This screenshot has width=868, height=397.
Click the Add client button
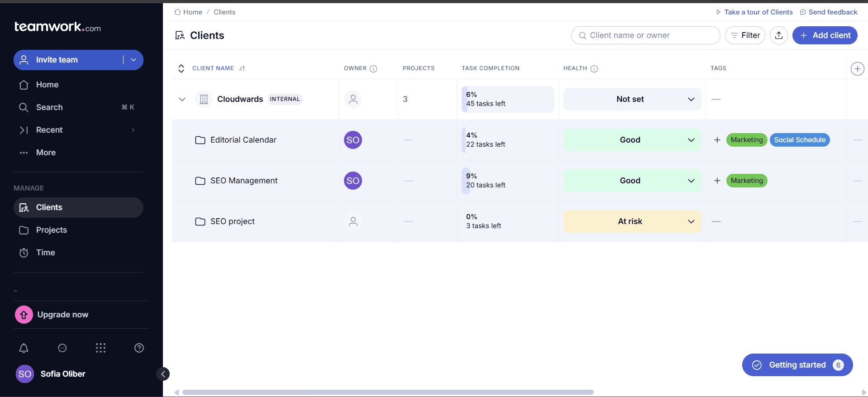pyautogui.click(x=825, y=35)
